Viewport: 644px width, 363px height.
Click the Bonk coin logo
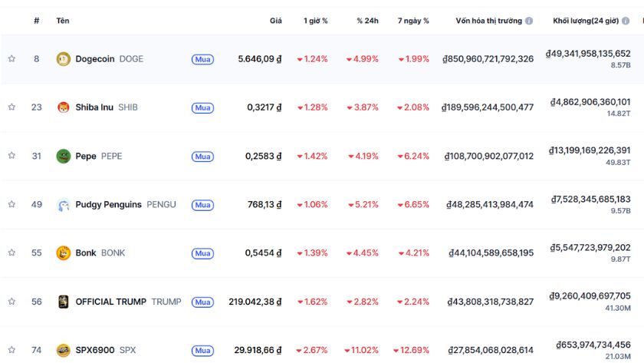pyautogui.click(x=63, y=252)
